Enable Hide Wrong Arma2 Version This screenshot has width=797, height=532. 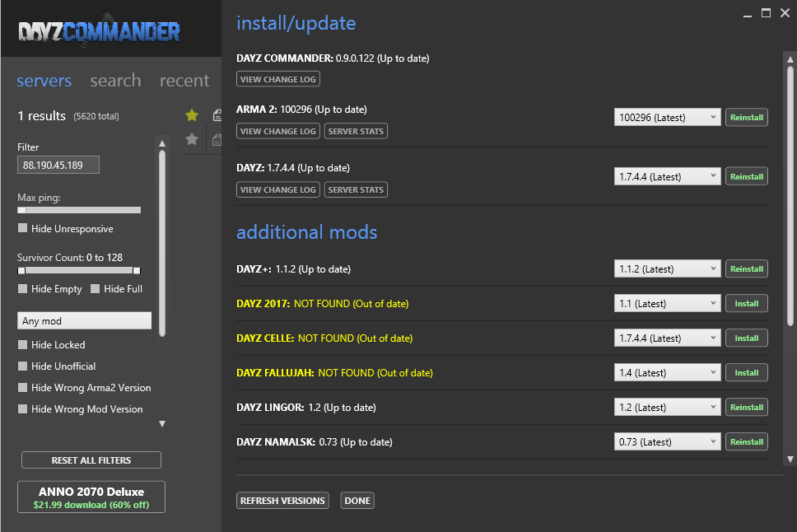point(22,387)
